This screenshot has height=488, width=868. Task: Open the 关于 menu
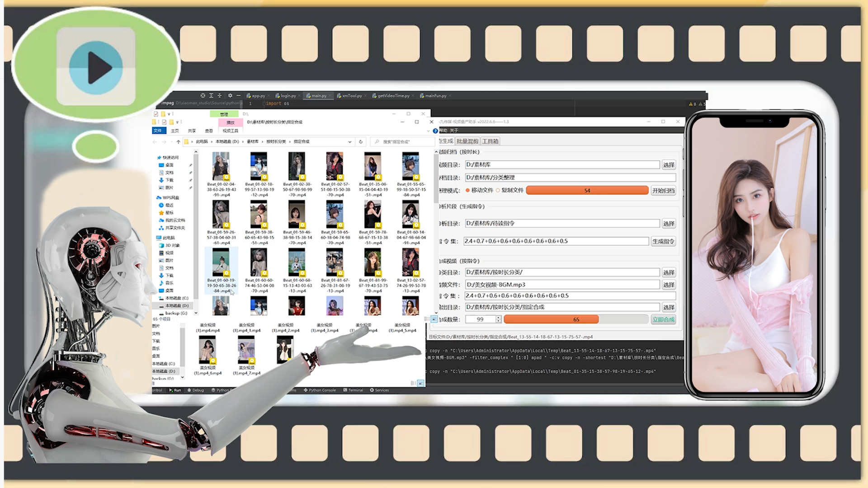pyautogui.click(x=454, y=131)
